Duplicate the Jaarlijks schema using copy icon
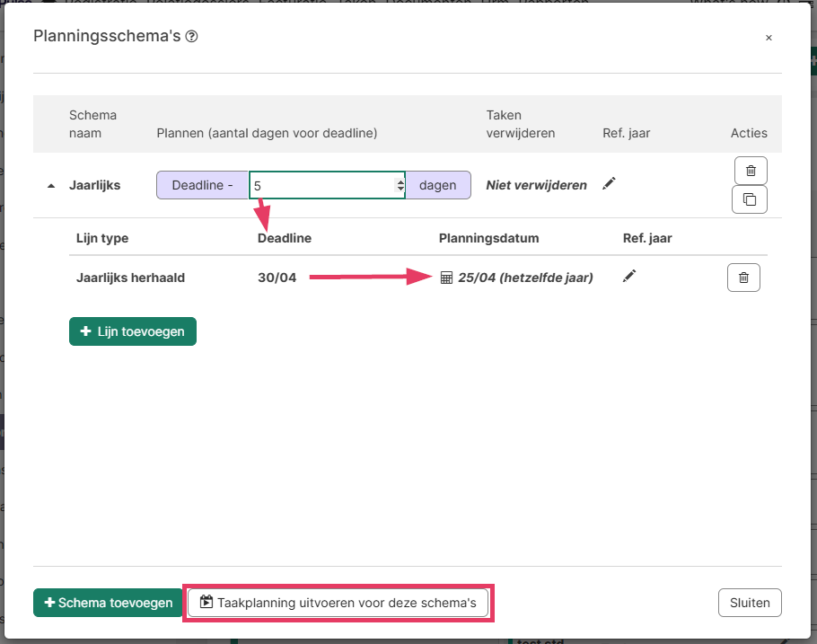 click(750, 199)
